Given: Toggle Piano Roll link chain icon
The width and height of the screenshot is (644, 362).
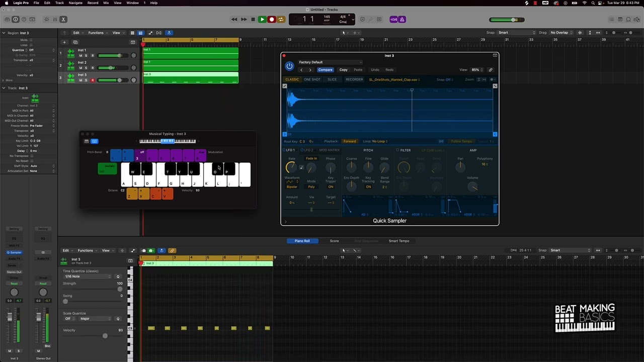Looking at the screenshot, I should tap(172, 250).
